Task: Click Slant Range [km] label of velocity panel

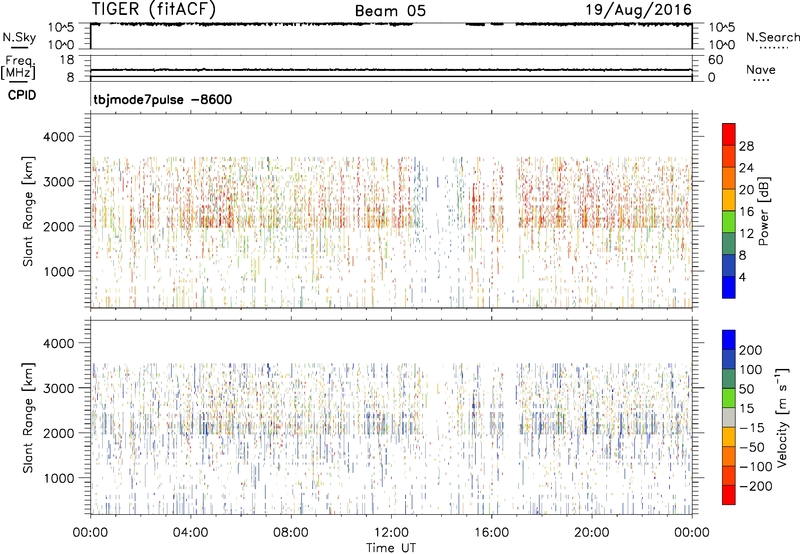Action: point(28,418)
